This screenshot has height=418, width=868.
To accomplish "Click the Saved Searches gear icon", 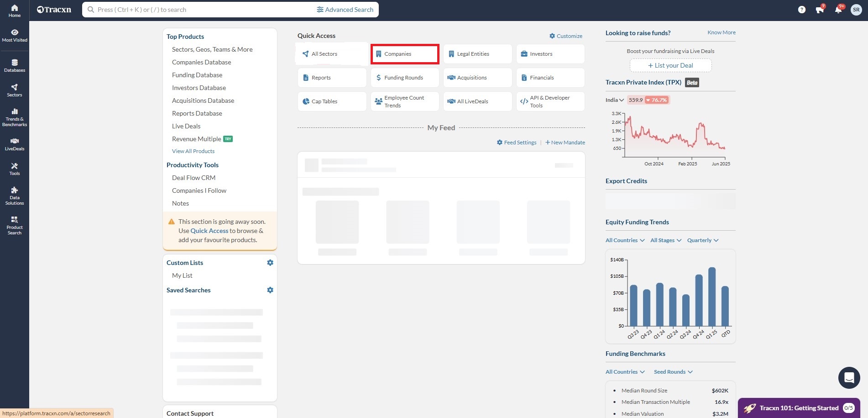I will [270, 290].
